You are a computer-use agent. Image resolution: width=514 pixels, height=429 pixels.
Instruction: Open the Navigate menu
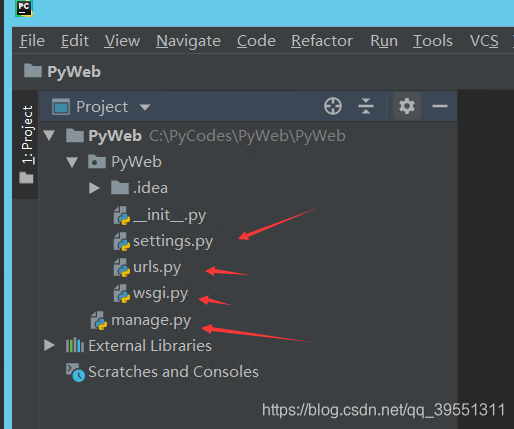pos(188,42)
